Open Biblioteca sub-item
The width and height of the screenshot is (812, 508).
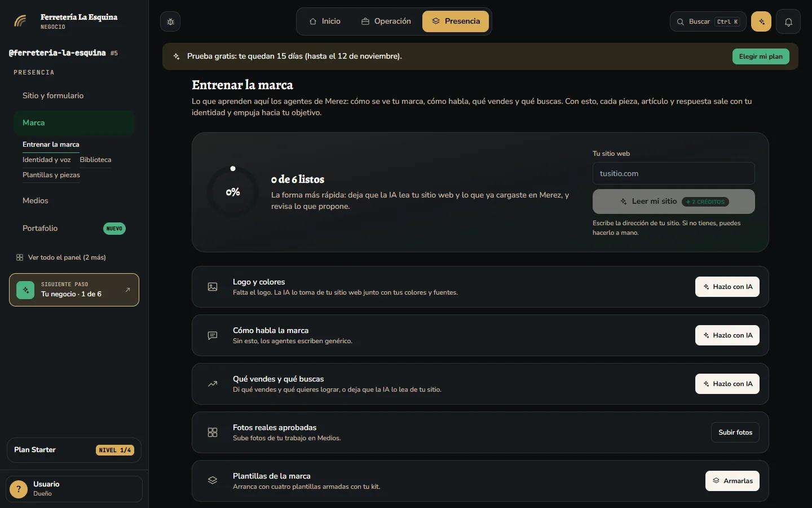[95, 160]
